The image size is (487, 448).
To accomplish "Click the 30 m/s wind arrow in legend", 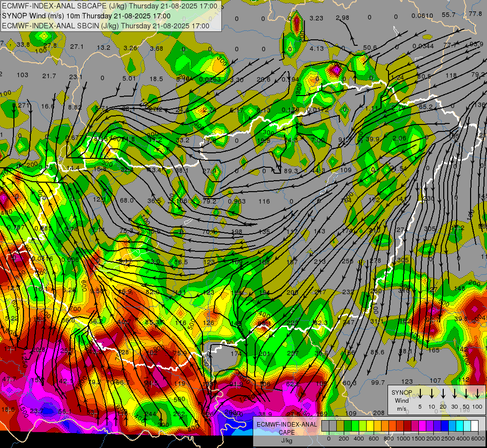I will point(455,393).
